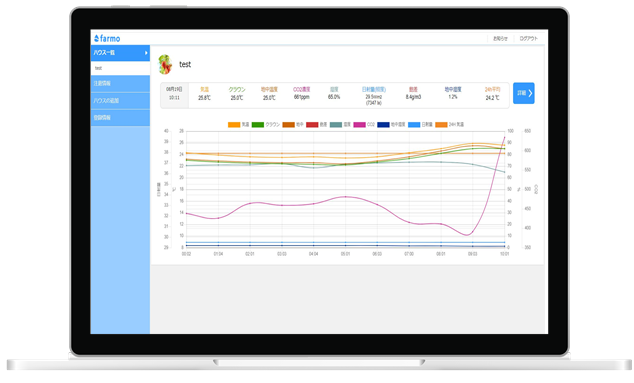Toggle the red legend swatch
Viewport: 634px width, 383px height.
coord(312,125)
